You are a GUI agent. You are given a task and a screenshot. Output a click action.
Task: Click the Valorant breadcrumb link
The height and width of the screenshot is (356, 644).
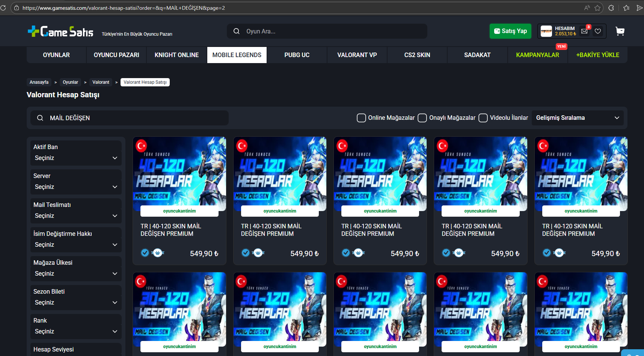click(101, 82)
